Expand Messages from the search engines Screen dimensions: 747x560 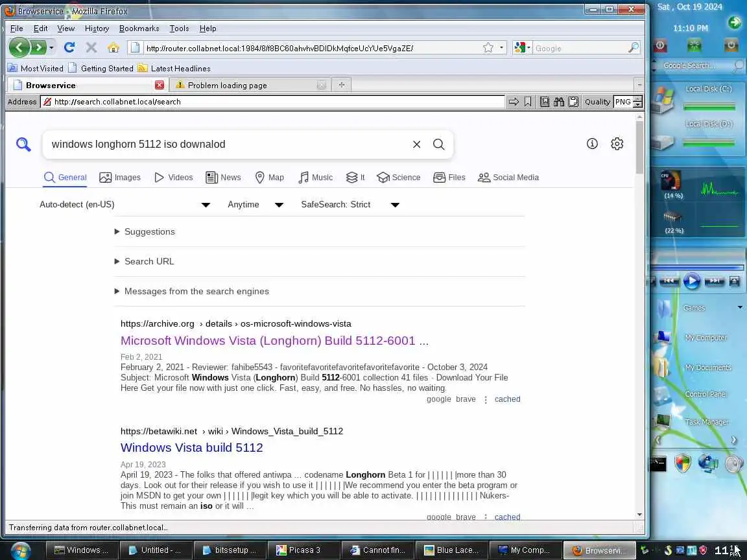(x=191, y=292)
